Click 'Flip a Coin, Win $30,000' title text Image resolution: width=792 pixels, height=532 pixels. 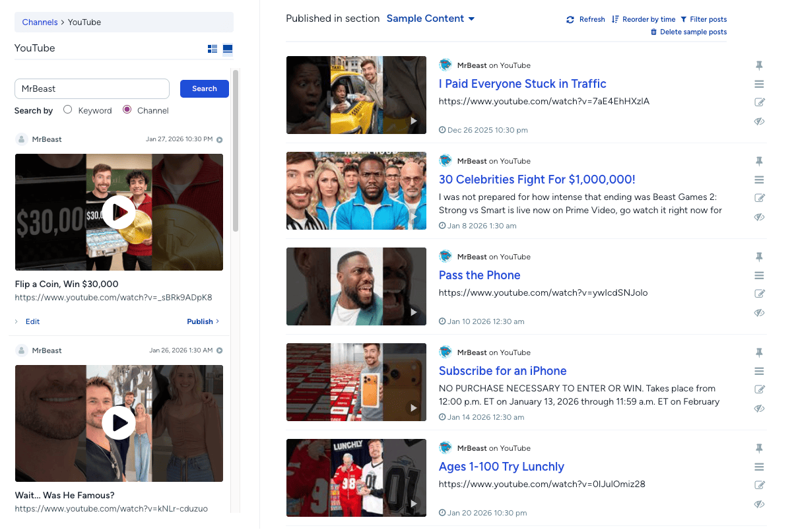click(x=67, y=284)
